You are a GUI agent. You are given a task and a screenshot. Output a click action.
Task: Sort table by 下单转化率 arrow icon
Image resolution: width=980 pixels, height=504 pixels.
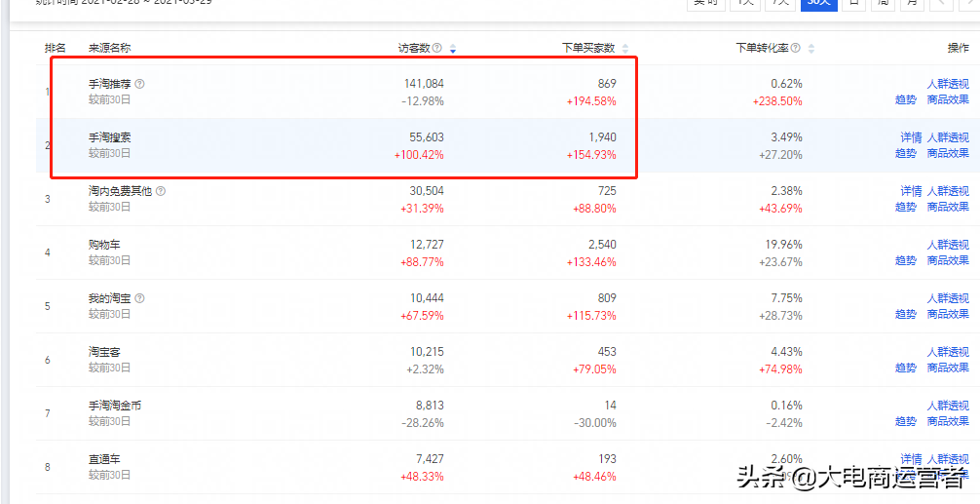811,49
